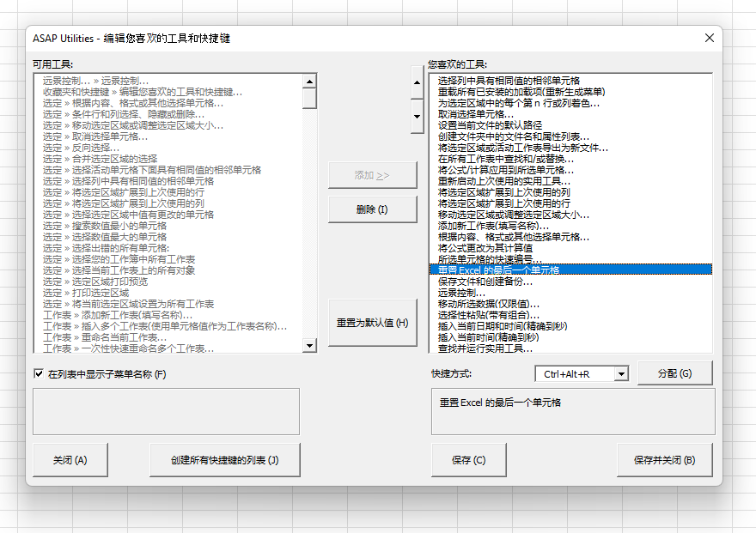The width and height of the screenshot is (756, 533).
Task: Select favorite 保存文件和创建备份...
Action: [x=485, y=282]
